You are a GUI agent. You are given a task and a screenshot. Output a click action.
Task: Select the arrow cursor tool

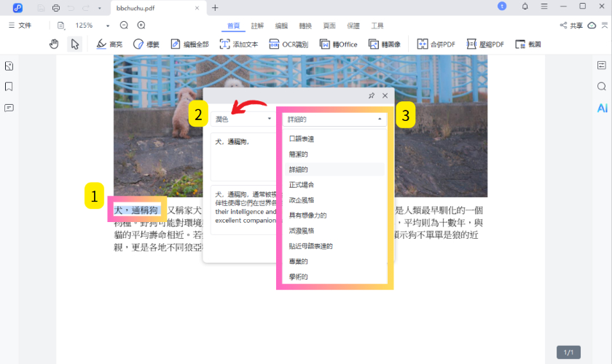(x=74, y=44)
